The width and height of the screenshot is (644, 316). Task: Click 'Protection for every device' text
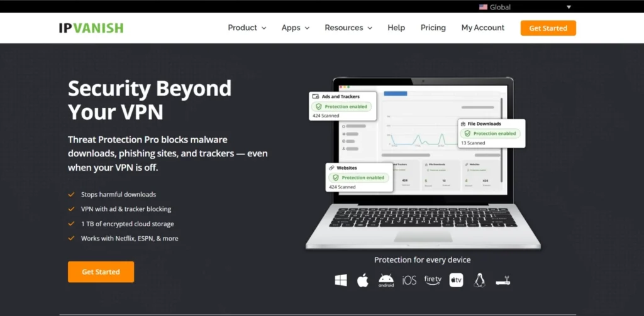422,260
